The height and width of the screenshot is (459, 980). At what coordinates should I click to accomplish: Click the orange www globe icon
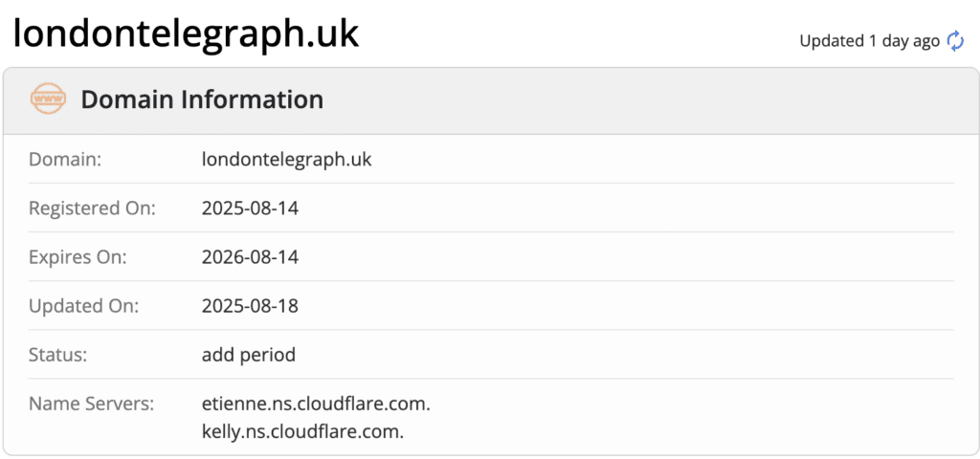(x=48, y=99)
